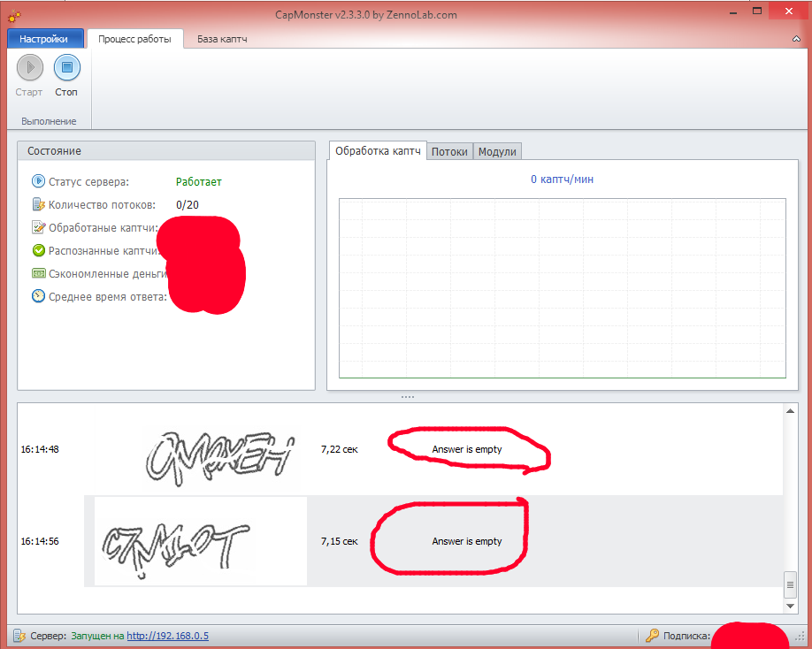
Task: Open the server link http://192.168.0.5
Action: (167, 636)
